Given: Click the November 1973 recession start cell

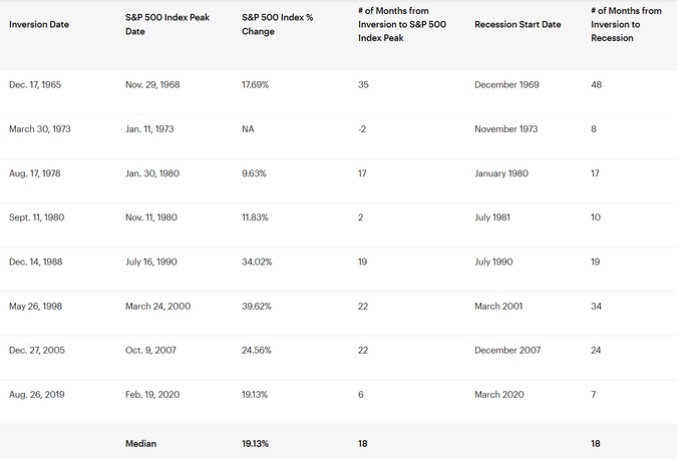Looking at the screenshot, I should click(508, 129).
